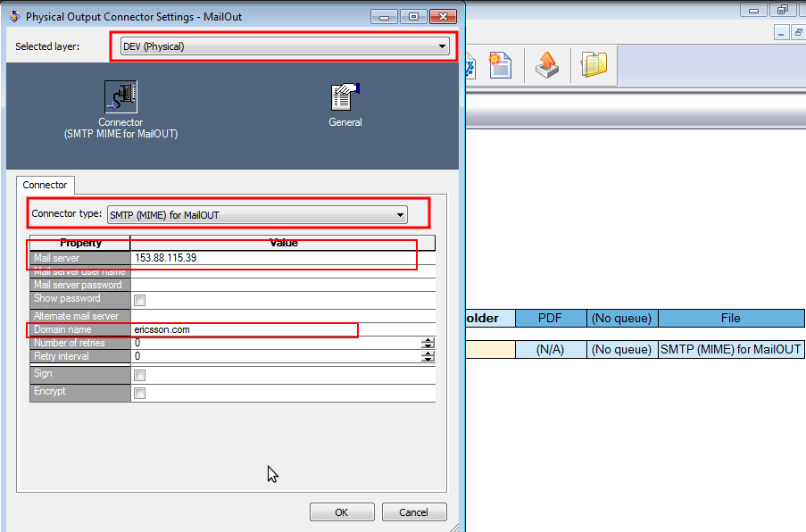The height and width of the screenshot is (532, 806).
Task: Decrease Retry interval using the down arrow
Action: point(428,360)
